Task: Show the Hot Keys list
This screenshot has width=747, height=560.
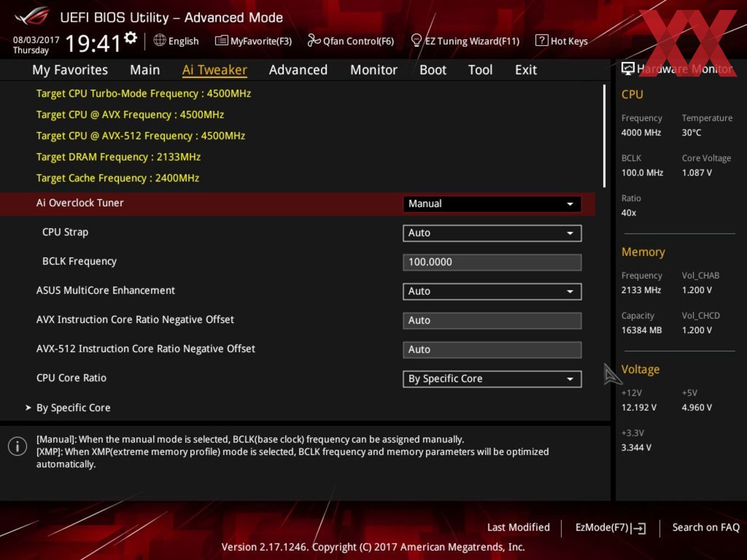Action: coord(561,41)
